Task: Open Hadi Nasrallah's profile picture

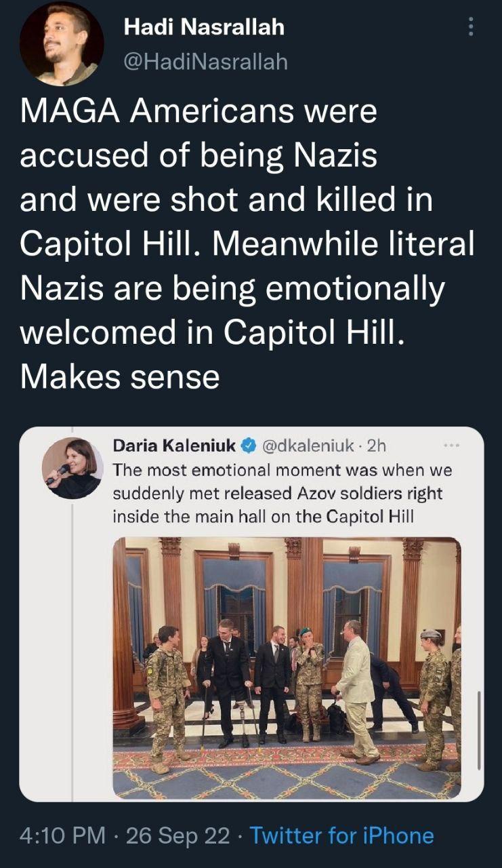Action: pyautogui.click(x=62, y=43)
